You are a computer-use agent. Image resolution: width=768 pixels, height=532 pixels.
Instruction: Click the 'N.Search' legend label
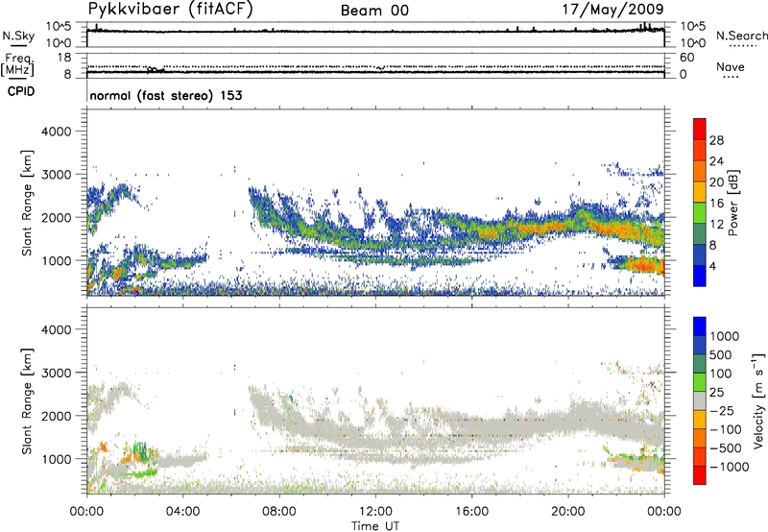(741, 36)
